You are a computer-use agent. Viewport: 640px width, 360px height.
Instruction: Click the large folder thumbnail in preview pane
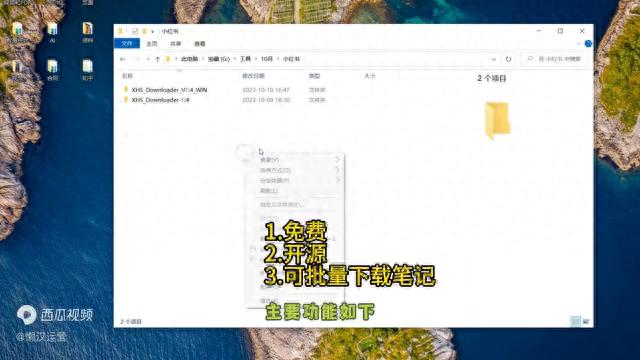(x=497, y=120)
